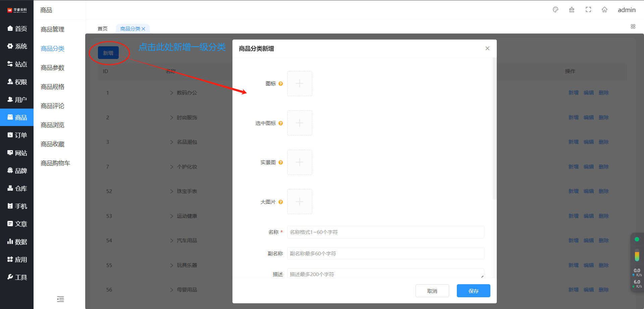Click the home icon beside admin
The width and height of the screenshot is (644, 309).
coord(604,10)
